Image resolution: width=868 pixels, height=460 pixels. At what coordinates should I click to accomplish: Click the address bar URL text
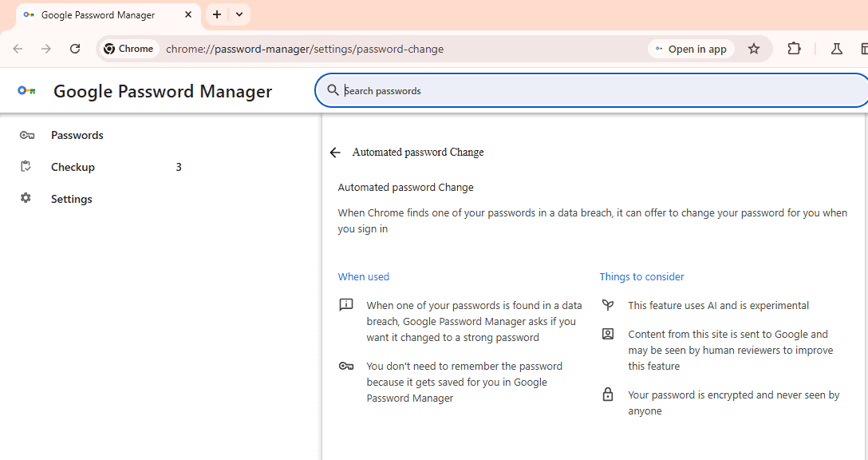point(305,49)
